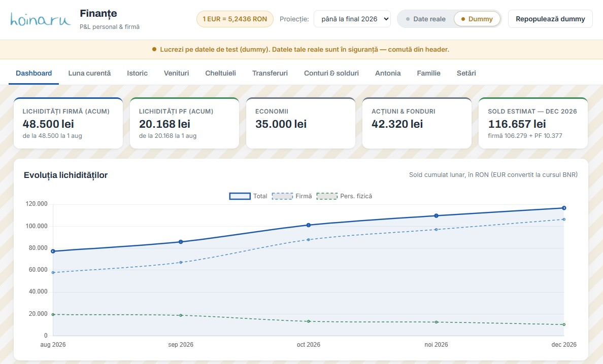Open the Cheltuieli tab
Viewport: 603px width, 364px height.
coord(220,73)
